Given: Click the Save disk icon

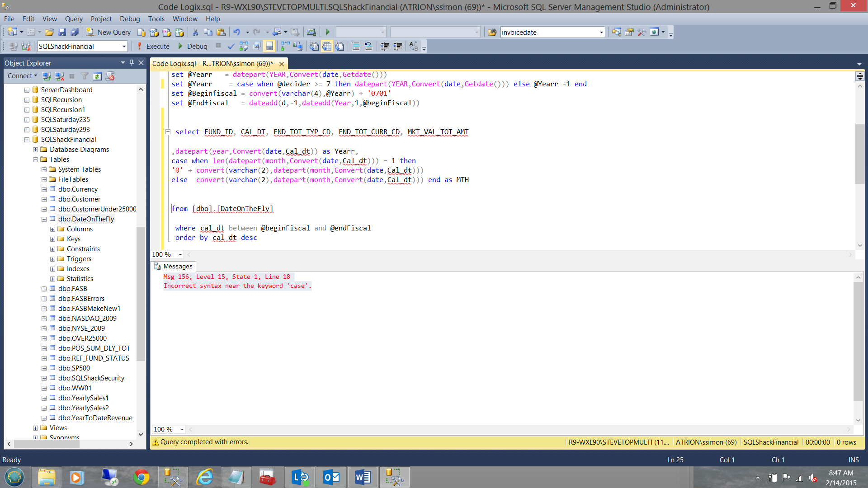Looking at the screenshot, I should point(62,32).
